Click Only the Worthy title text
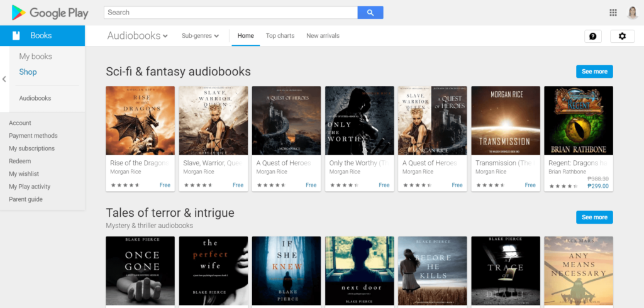Image resolution: width=644 pixels, height=308 pixels. 359,163
